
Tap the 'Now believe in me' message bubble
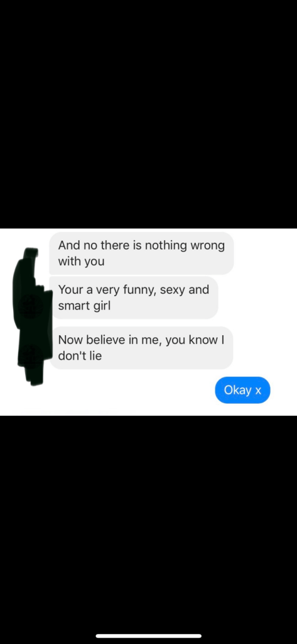141,347
